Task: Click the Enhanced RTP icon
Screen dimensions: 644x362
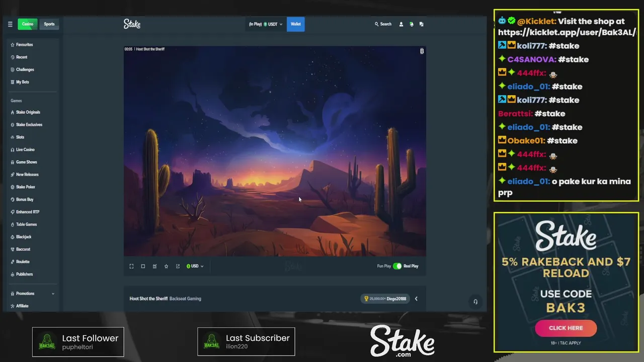Action: pyautogui.click(x=12, y=212)
